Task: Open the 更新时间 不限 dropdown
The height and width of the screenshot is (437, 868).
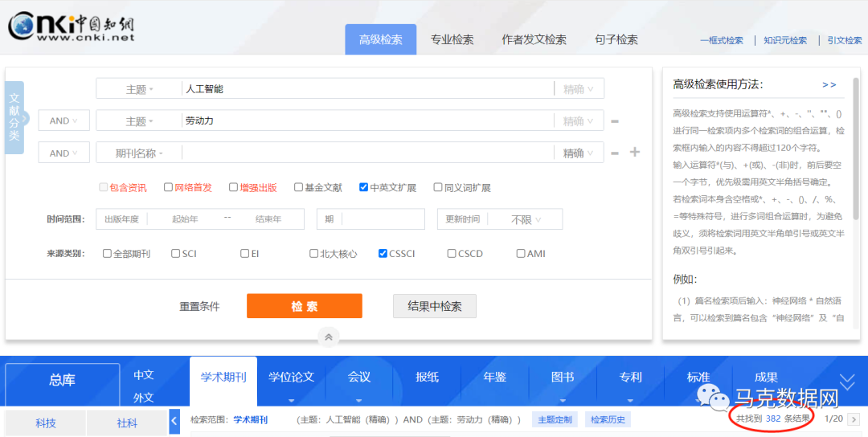Action: click(525, 219)
